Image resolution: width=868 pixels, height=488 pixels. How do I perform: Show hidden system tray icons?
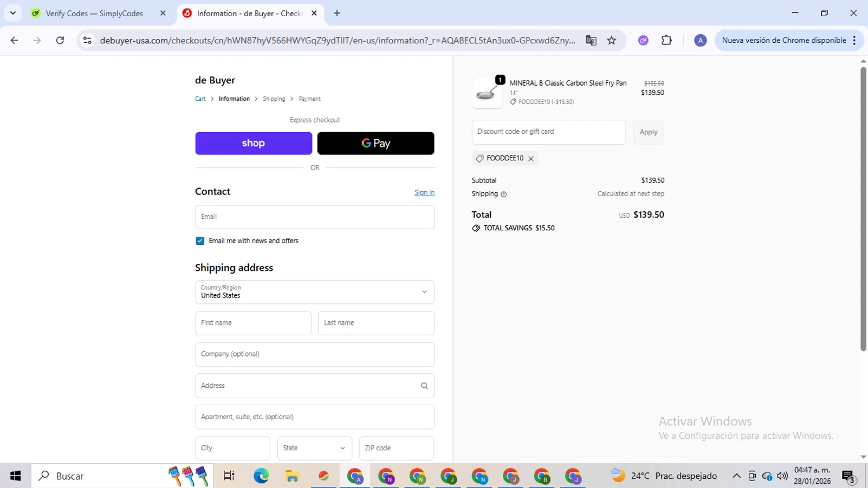[x=736, y=476]
